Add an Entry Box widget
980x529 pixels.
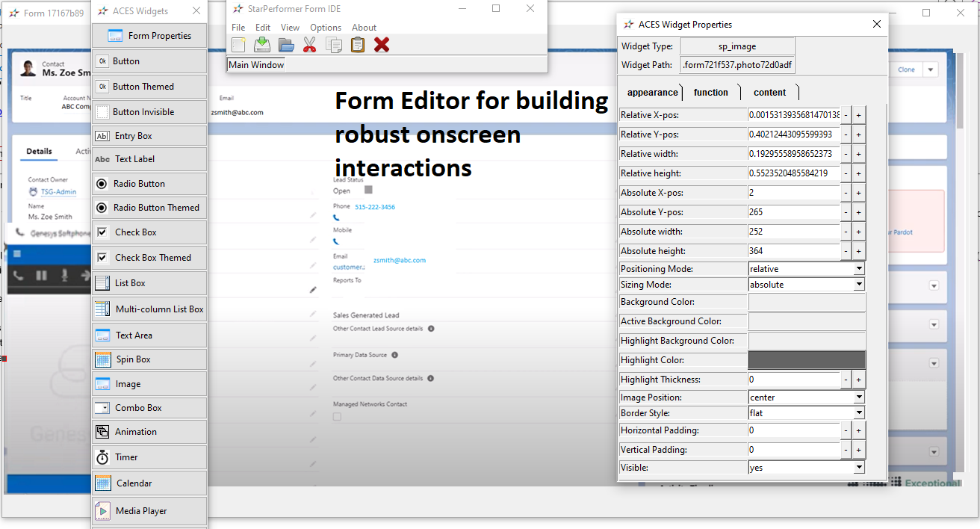(149, 136)
